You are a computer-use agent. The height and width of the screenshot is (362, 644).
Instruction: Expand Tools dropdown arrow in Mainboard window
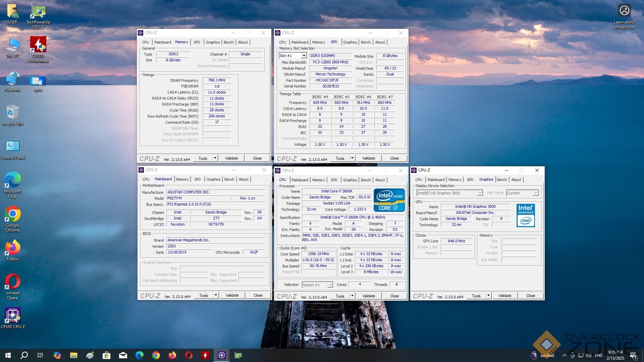[x=216, y=295]
